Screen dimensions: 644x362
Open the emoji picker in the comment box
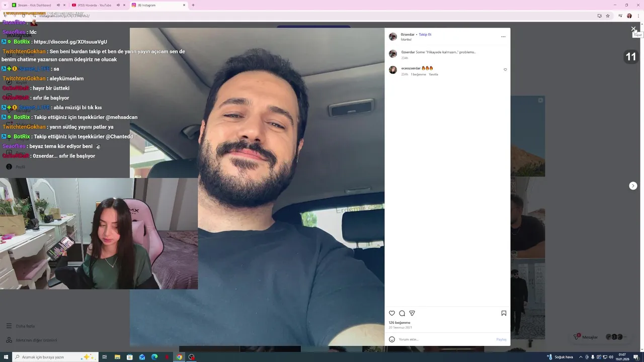(x=392, y=339)
